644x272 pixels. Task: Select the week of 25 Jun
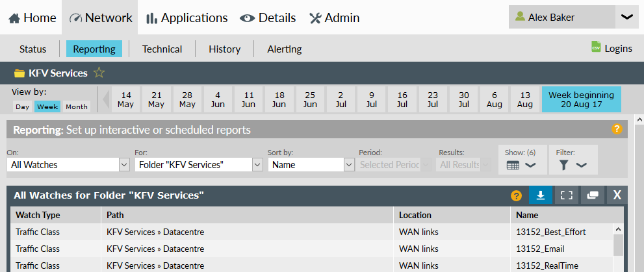310,99
